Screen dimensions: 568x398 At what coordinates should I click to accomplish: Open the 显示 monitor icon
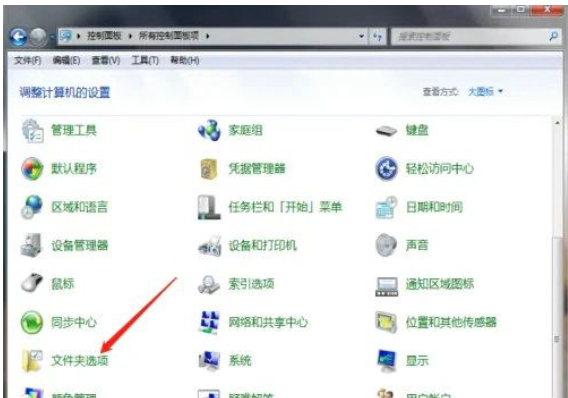386,361
